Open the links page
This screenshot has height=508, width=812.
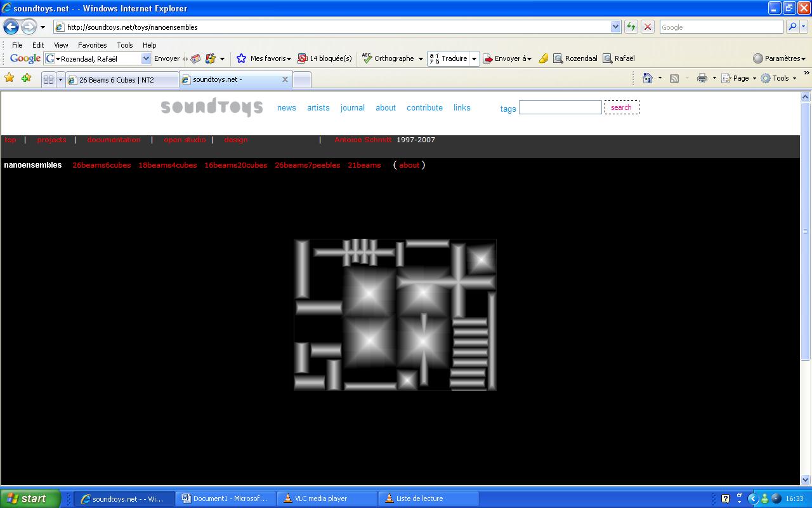(x=462, y=108)
